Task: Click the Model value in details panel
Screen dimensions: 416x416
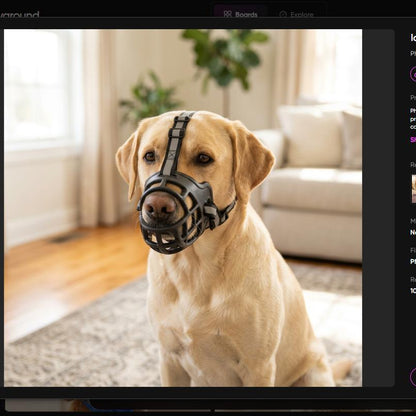Action: [413, 232]
